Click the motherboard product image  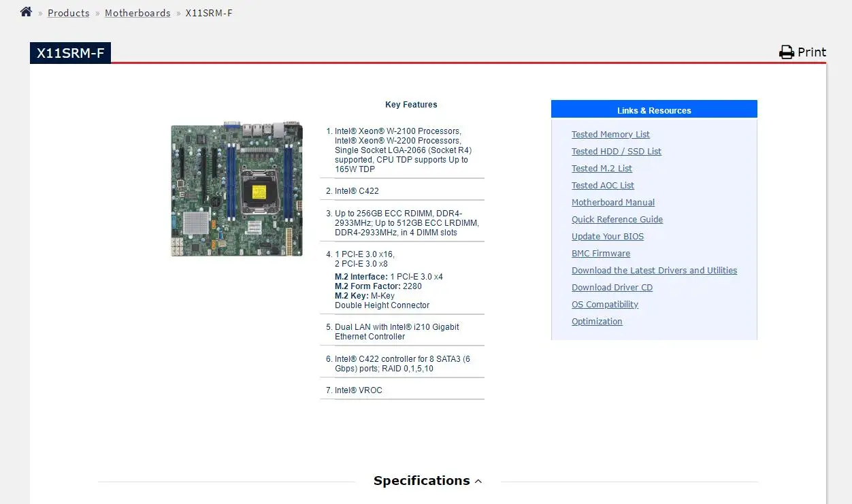click(237, 188)
